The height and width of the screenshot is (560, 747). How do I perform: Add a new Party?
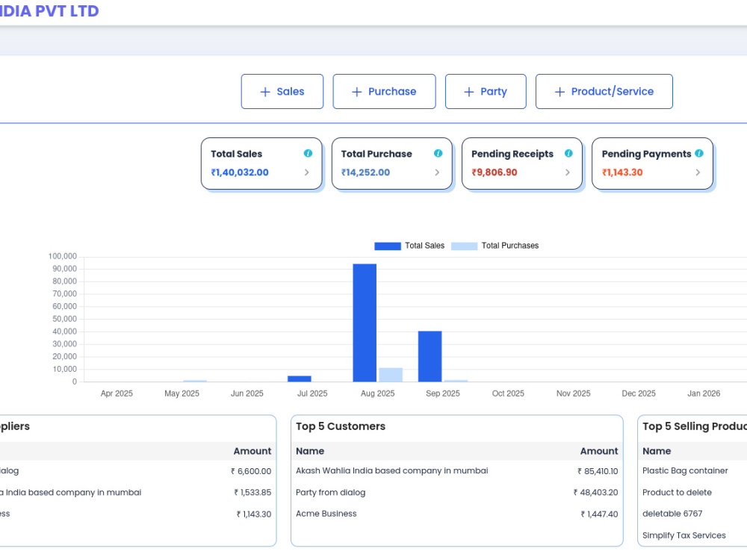coord(486,91)
